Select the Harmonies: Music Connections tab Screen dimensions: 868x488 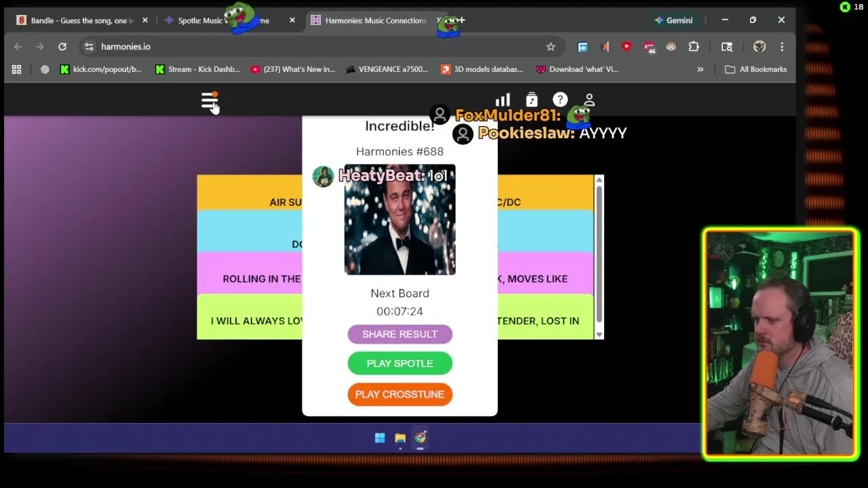(x=375, y=20)
